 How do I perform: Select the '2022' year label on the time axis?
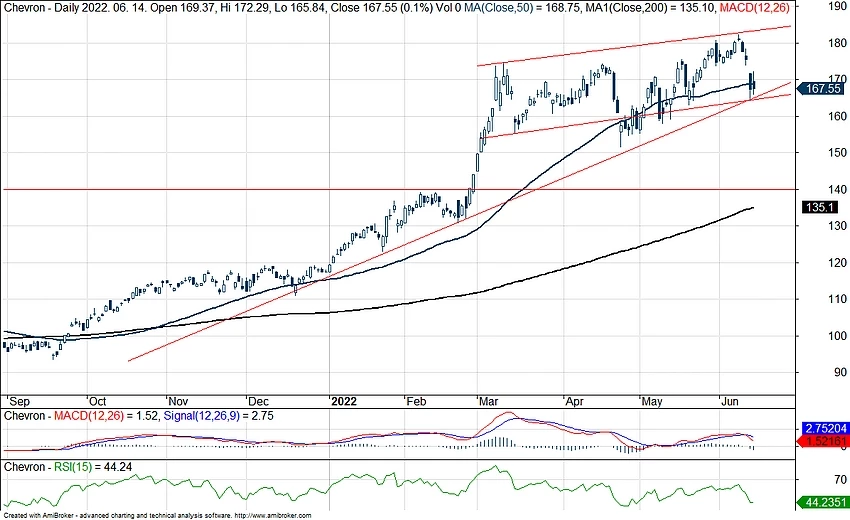click(x=344, y=402)
